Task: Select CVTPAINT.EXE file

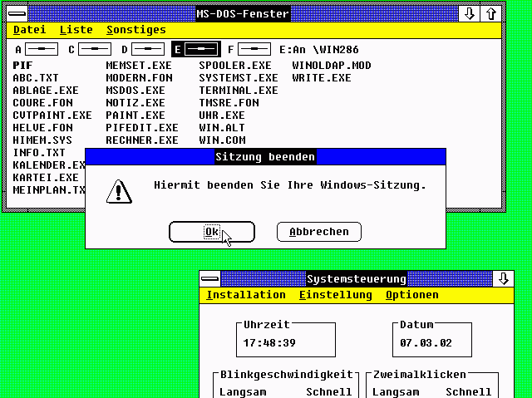Action: click(52, 115)
